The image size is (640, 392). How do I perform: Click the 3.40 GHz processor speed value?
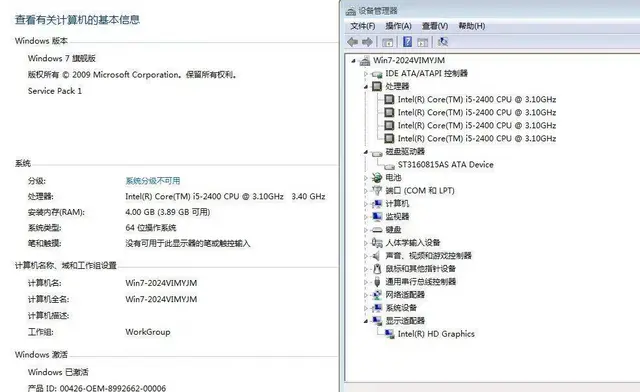(x=308, y=196)
